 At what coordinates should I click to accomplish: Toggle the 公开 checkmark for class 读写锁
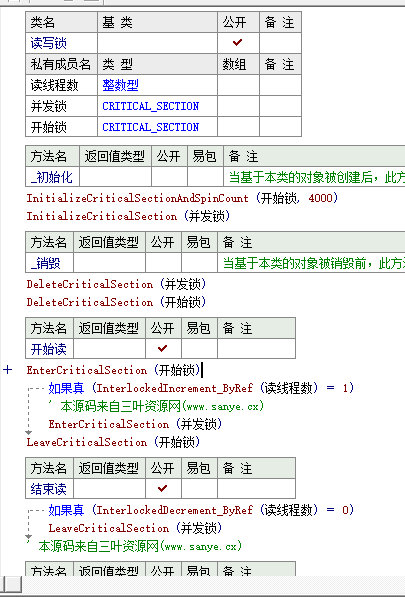[238, 43]
